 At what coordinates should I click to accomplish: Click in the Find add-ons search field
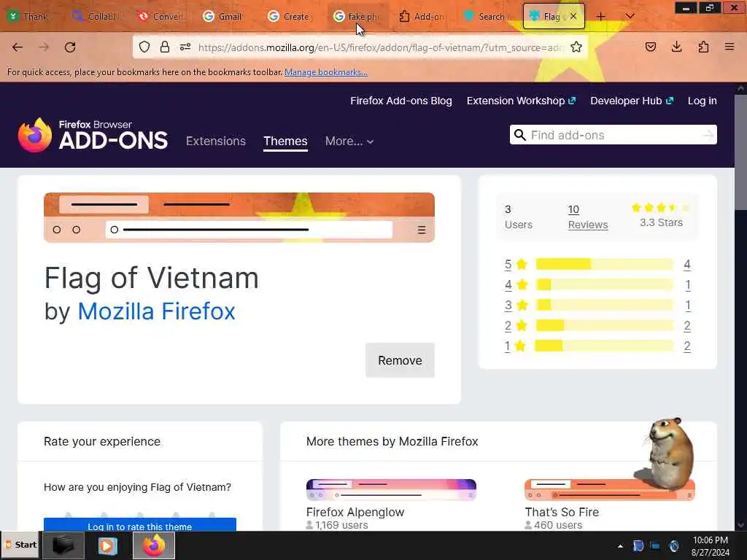coord(614,135)
